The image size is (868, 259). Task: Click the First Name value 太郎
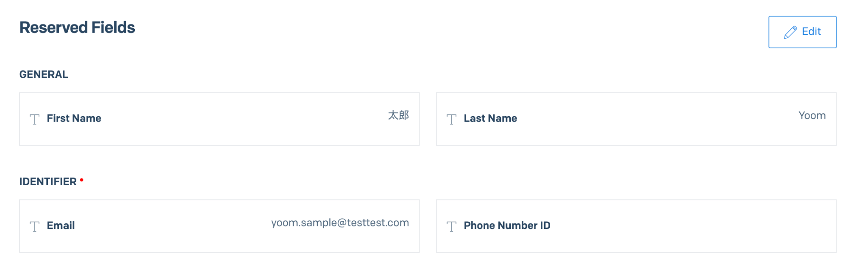point(398,115)
